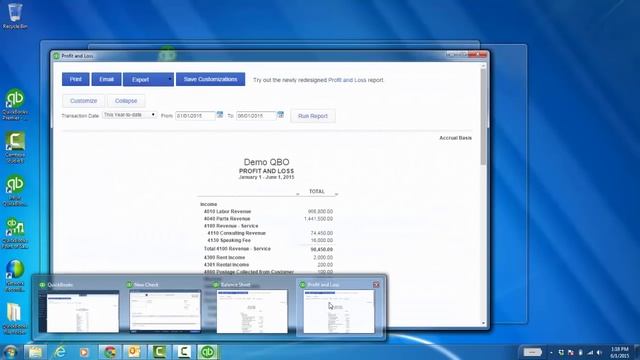Click the 4040 Parts Revenue row
This screenshot has width=640, height=360.
click(268, 219)
